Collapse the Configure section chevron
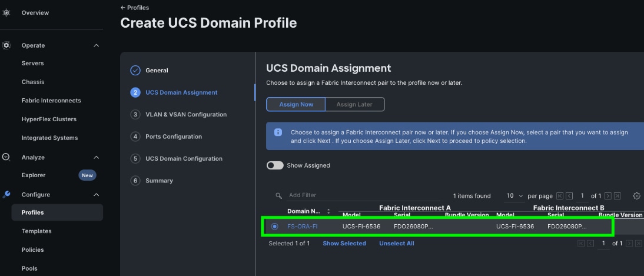The width and height of the screenshot is (644, 276). point(97,195)
